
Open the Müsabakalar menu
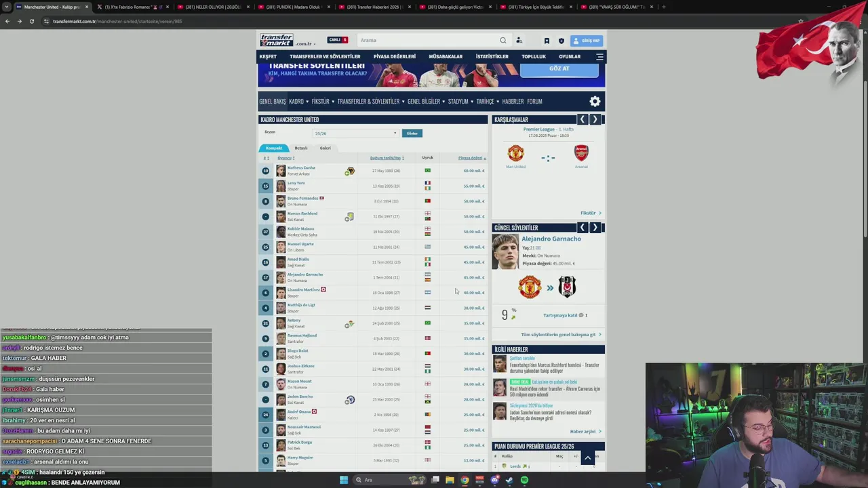point(446,57)
